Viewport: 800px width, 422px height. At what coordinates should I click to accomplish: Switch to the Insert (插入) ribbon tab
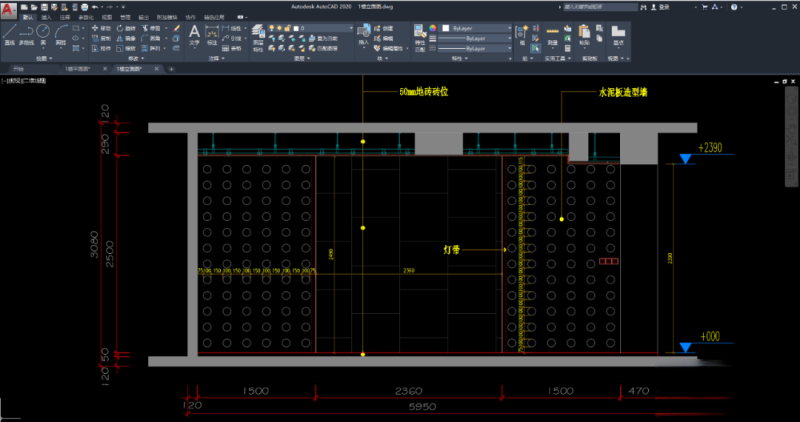[x=46, y=18]
